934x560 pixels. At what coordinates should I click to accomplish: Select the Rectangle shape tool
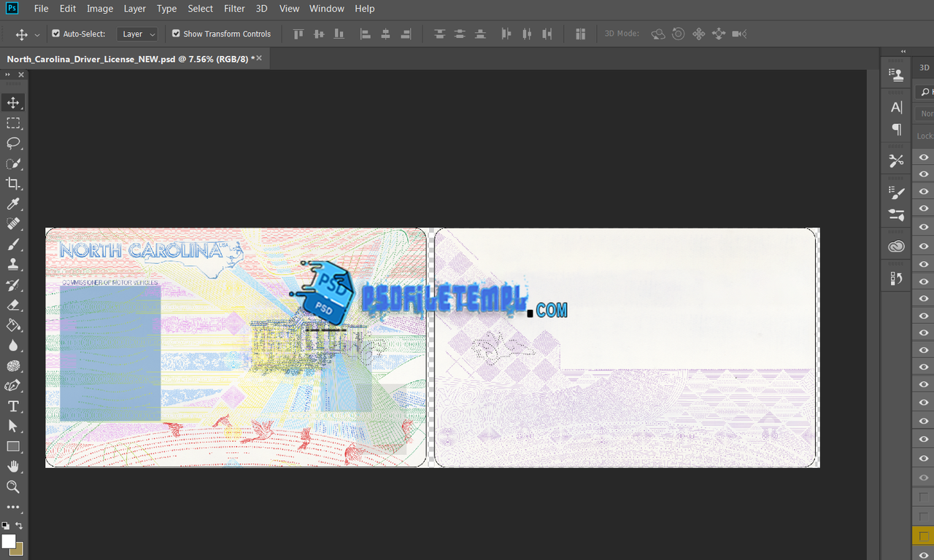13,446
